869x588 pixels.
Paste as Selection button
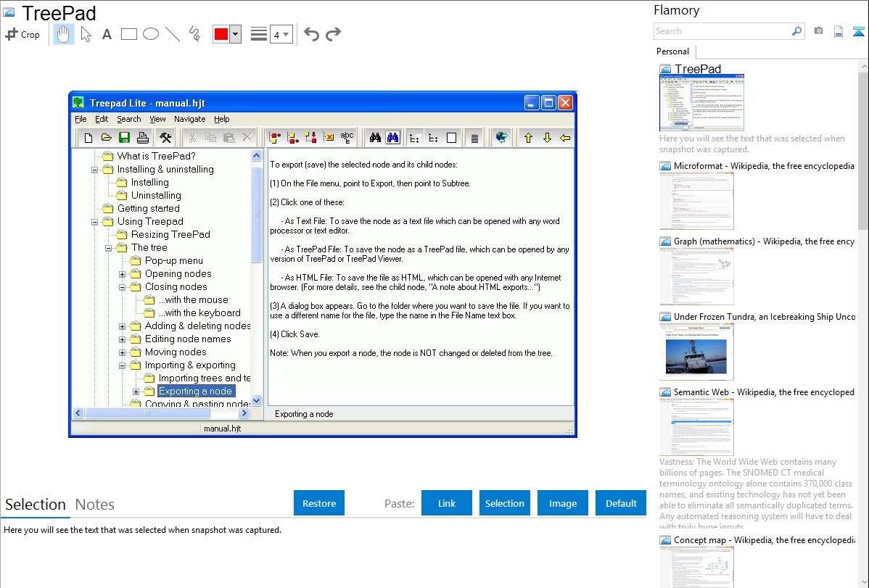[504, 503]
